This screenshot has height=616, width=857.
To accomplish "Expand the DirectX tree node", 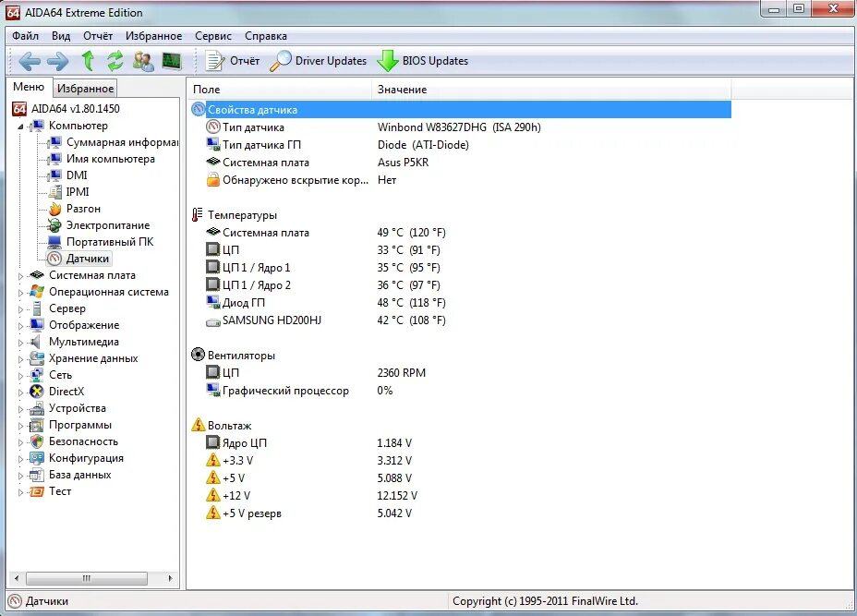I will [20, 393].
